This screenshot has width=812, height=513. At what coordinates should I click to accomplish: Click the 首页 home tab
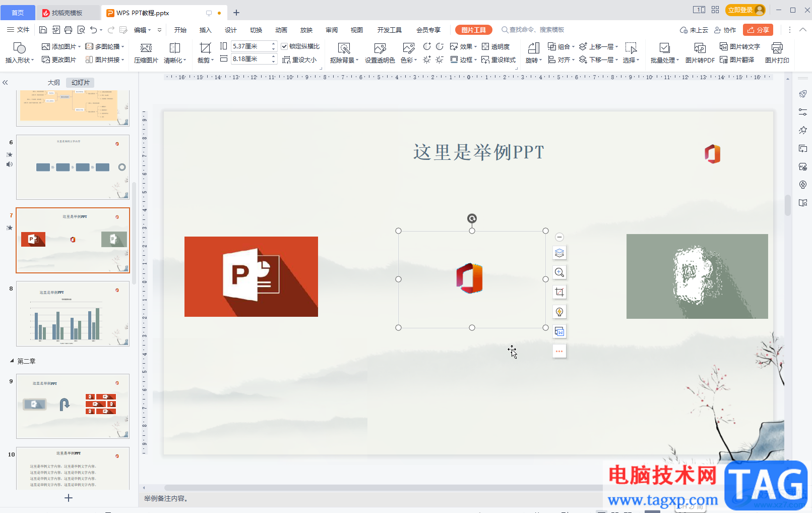coord(18,13)
